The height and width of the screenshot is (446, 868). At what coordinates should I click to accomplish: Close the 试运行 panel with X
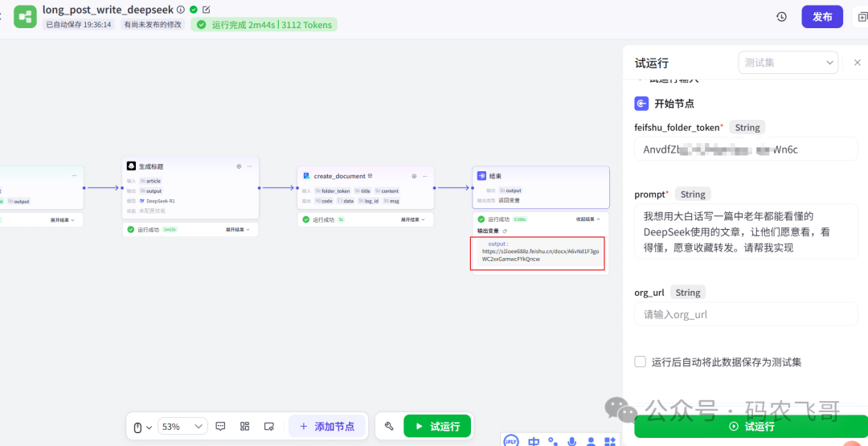(x=858, y=63)
